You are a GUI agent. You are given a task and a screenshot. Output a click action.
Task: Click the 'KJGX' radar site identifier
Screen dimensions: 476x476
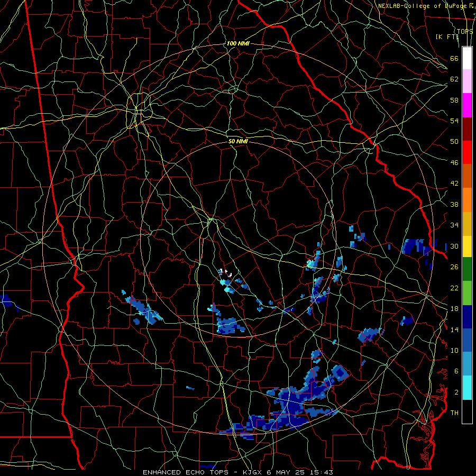point(252,472)
